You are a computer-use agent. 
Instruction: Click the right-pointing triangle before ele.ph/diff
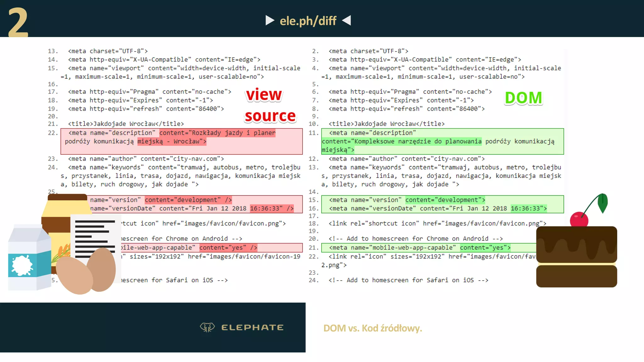pyautogui.click(x=270, y=20)
